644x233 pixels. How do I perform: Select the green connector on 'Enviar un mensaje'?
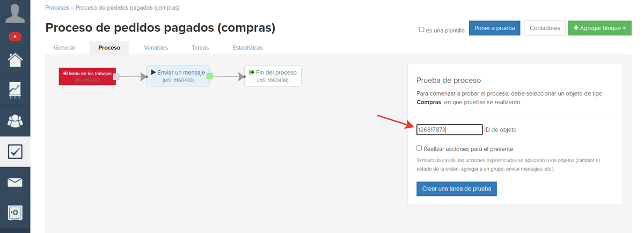click(x=210, y=76)
